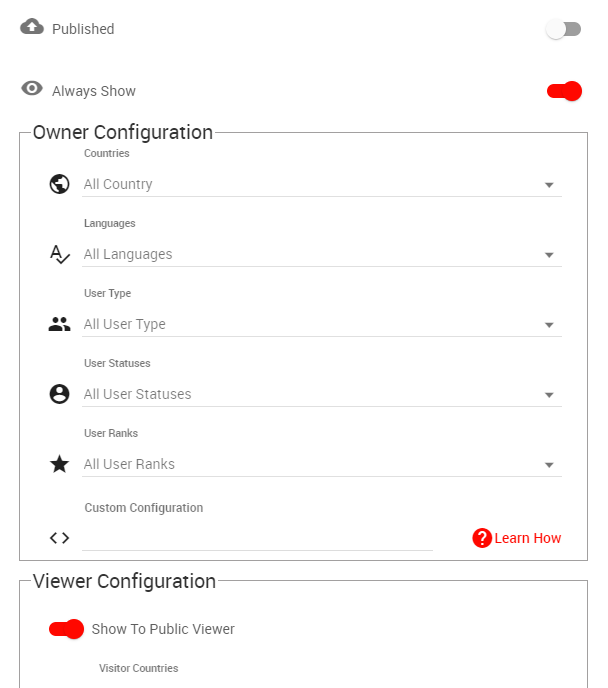Click the code brackets Custom Configuration icon

[x=59, y=538]
